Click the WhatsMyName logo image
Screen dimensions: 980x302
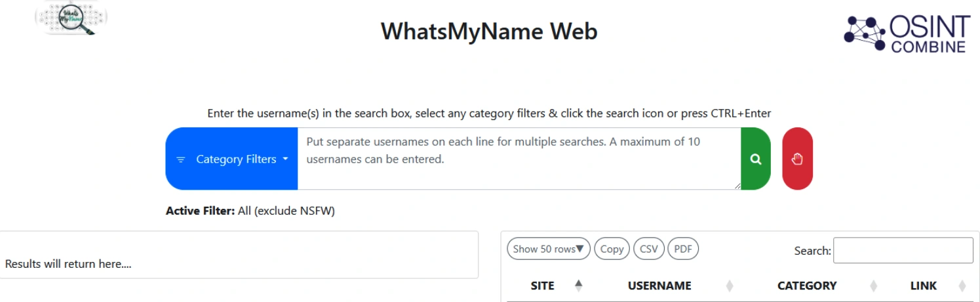tap(71, 18)
